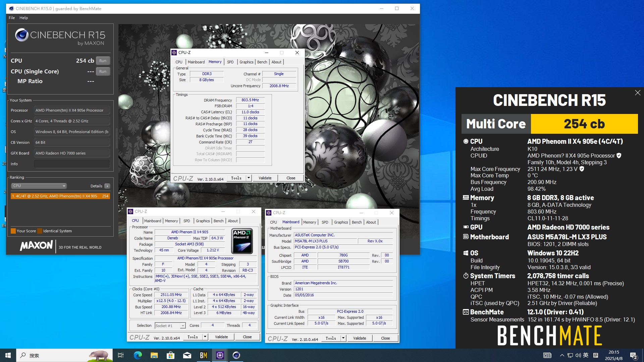Screen dimensions: 644x362
Task: Open the File menu in Cinebench
Action: (x=12, y=18)
